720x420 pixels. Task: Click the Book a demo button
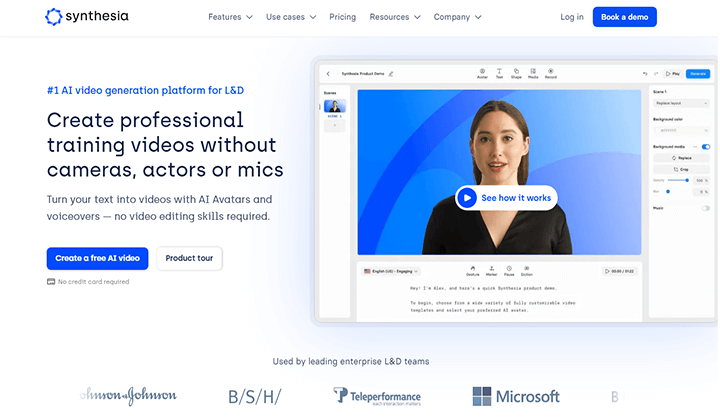pos(624,17)
